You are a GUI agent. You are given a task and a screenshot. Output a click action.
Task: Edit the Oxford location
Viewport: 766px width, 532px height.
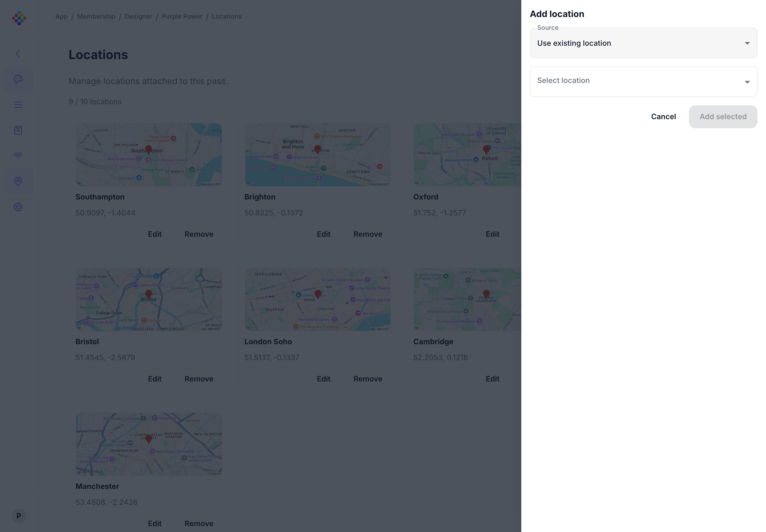[x=492, y=234]
